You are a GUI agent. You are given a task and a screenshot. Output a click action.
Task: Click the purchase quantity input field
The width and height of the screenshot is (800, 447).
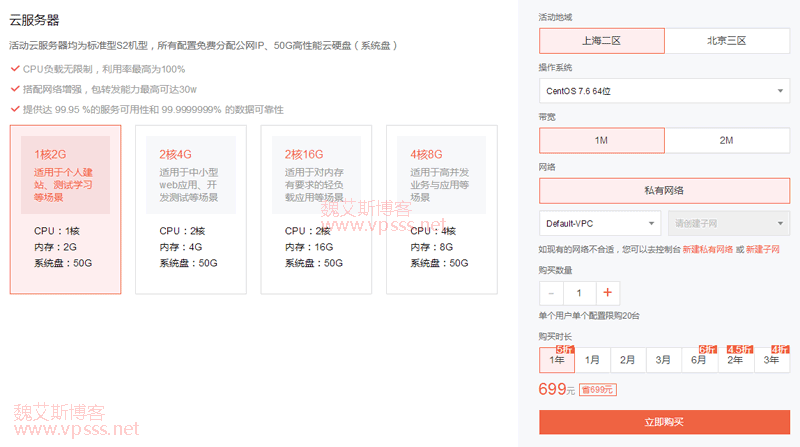[x=579, y=293]
